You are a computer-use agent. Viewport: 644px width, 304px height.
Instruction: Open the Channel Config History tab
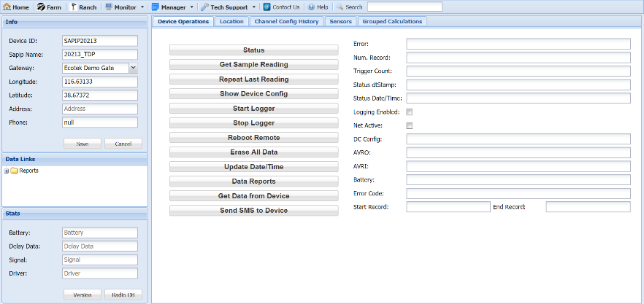coord(286,21)
